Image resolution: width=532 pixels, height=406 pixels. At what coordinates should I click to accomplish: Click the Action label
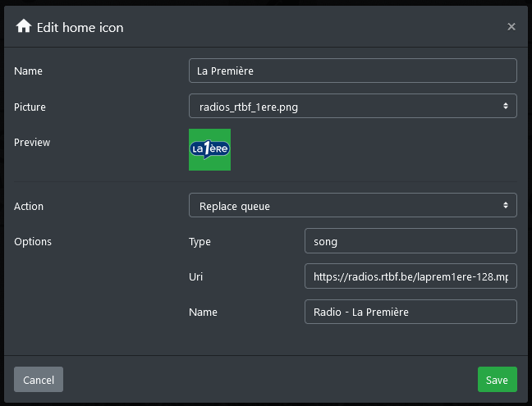point(29,207)
